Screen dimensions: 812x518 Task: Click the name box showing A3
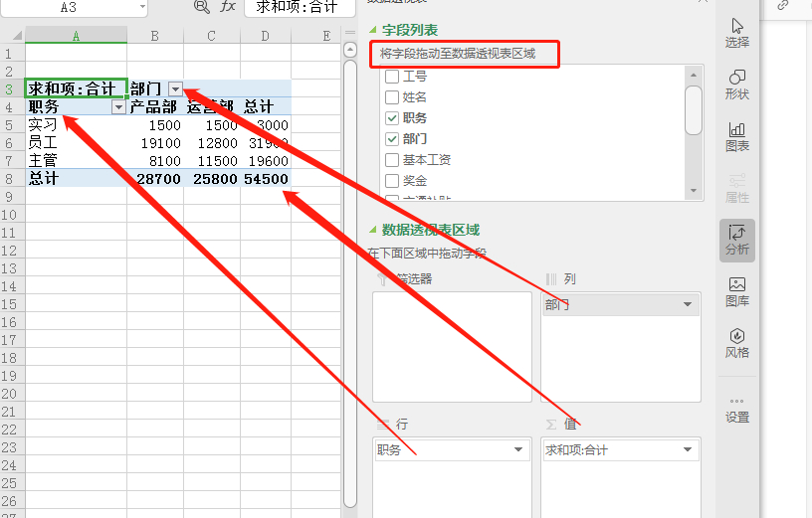click(x=69, y=7)
